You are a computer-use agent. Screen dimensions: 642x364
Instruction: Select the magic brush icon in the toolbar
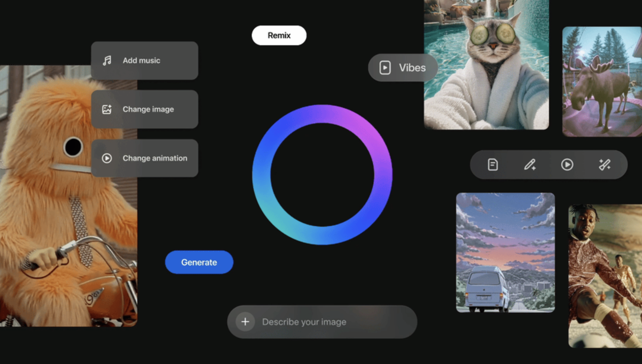(x=605, y=164)
